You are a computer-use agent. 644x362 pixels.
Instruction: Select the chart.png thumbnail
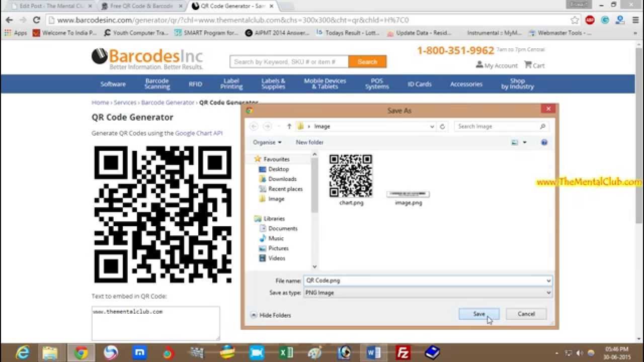(351, 179)
